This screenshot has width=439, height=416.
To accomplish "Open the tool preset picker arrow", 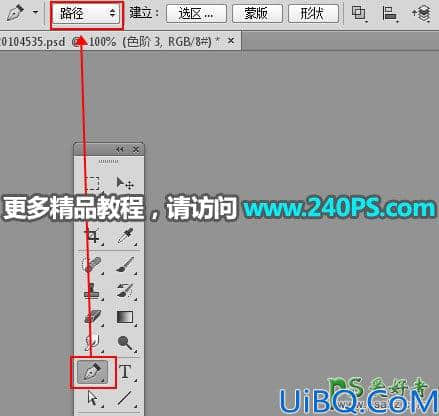I will [x=35, y=13].
